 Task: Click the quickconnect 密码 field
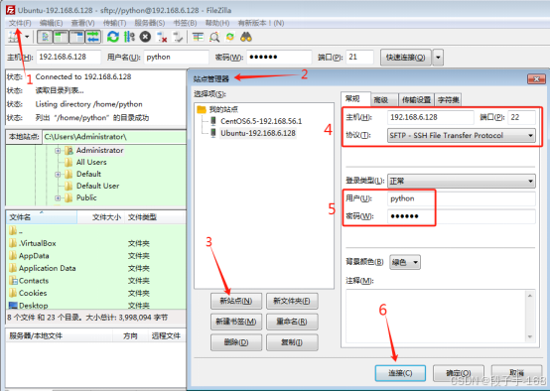pyautogui.click(x=279, y=58)
